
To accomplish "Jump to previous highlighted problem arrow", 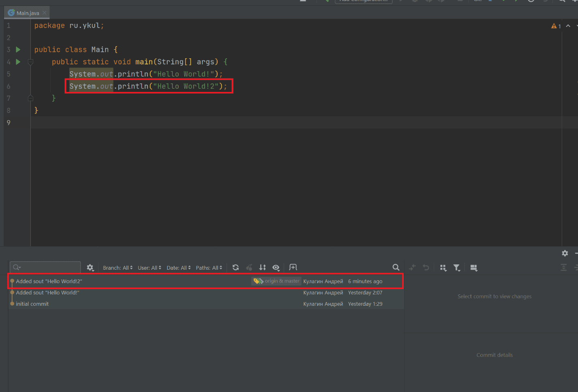I will point(568,26).
